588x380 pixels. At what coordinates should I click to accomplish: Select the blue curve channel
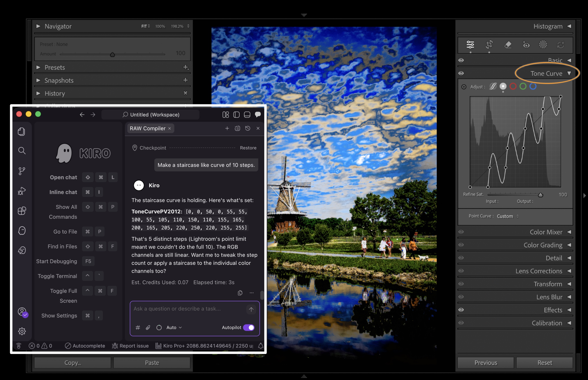[533, 86]
